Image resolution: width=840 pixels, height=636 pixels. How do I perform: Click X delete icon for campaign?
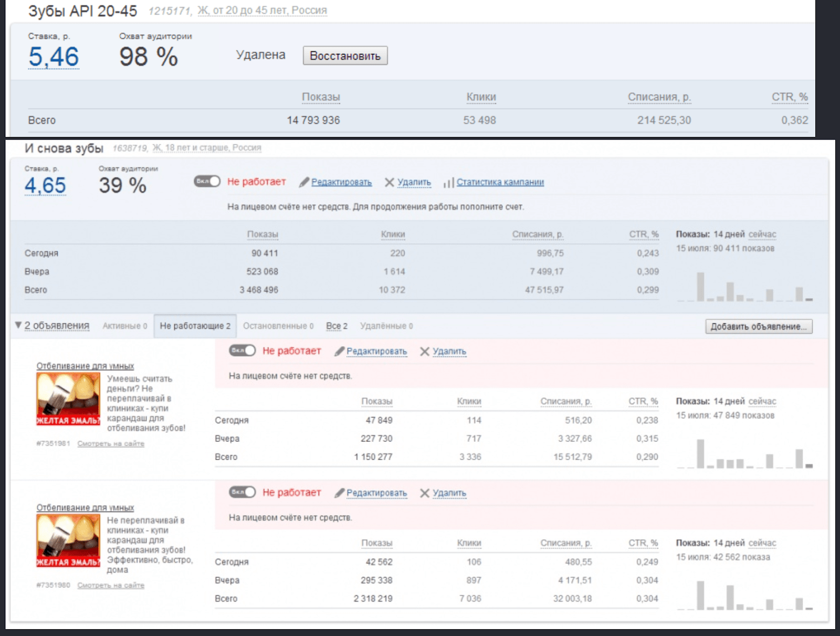[x=389, y=182]
